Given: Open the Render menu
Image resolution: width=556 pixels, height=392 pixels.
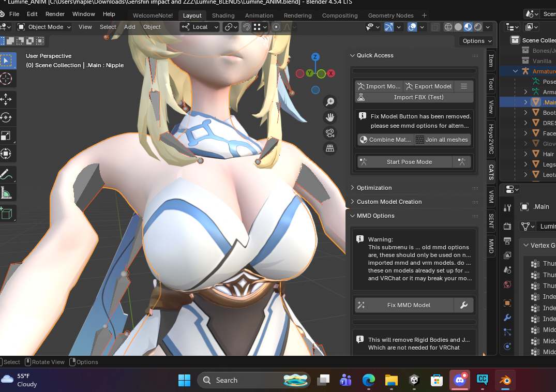Looking at the screenshot, I should pos(55,14).
